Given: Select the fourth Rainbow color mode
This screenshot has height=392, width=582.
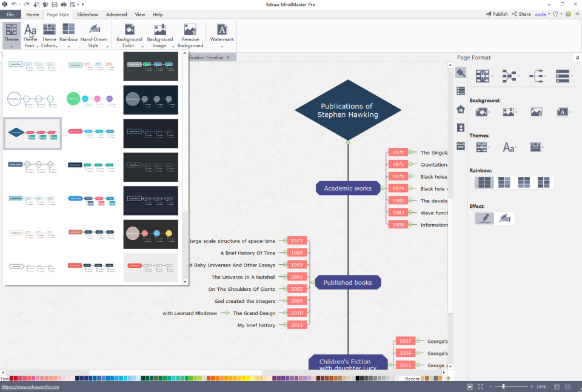Looking at the screenshot, I should 543,182.
